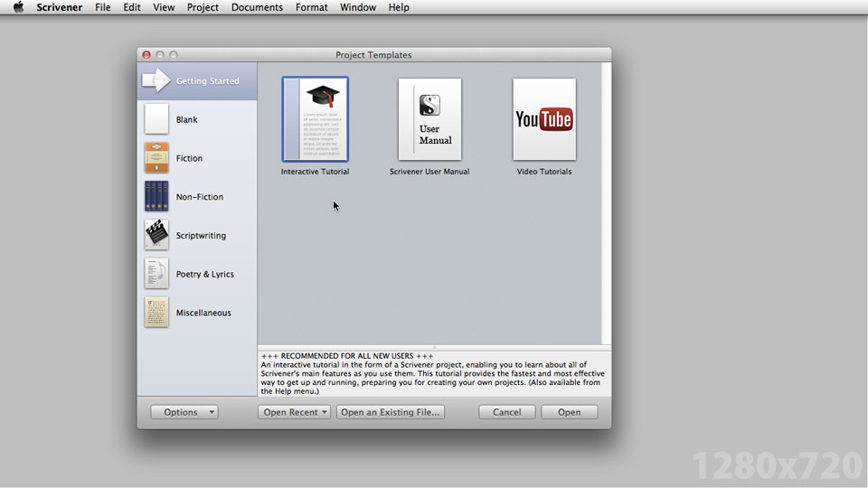Viewport: 868px width, 488px height.
Task: Click the Getting Started category label
Action: coord(208,80)
